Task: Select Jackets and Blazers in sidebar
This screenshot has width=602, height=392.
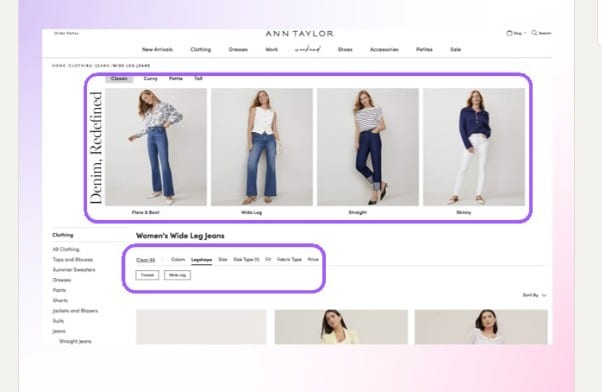Action: (x=75, y=311)
